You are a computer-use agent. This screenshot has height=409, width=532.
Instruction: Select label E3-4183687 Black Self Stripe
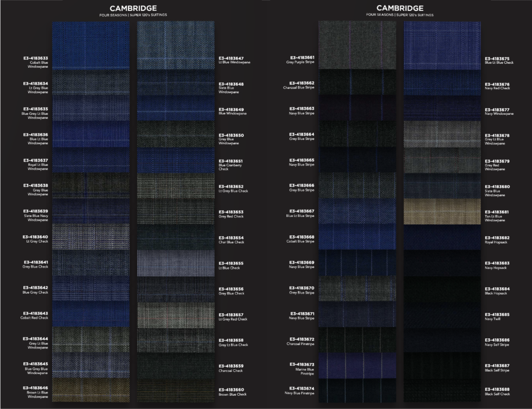[497, 368]
